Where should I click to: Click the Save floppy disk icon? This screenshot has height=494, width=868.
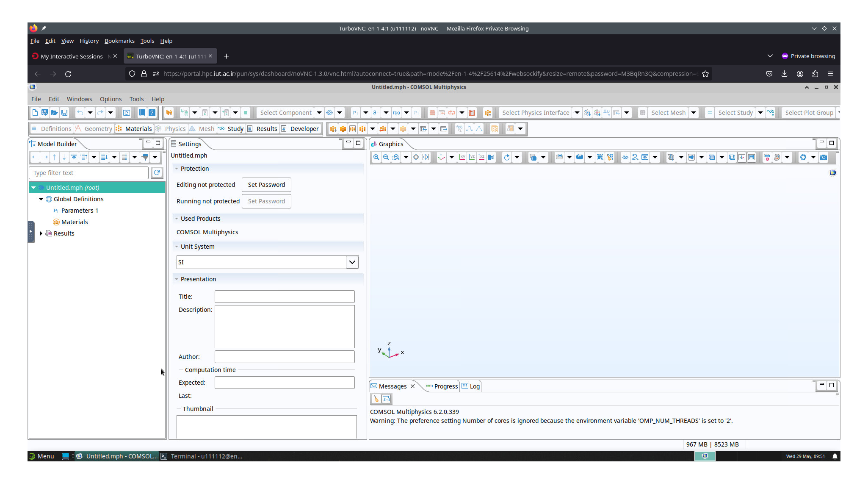[64, 113]
